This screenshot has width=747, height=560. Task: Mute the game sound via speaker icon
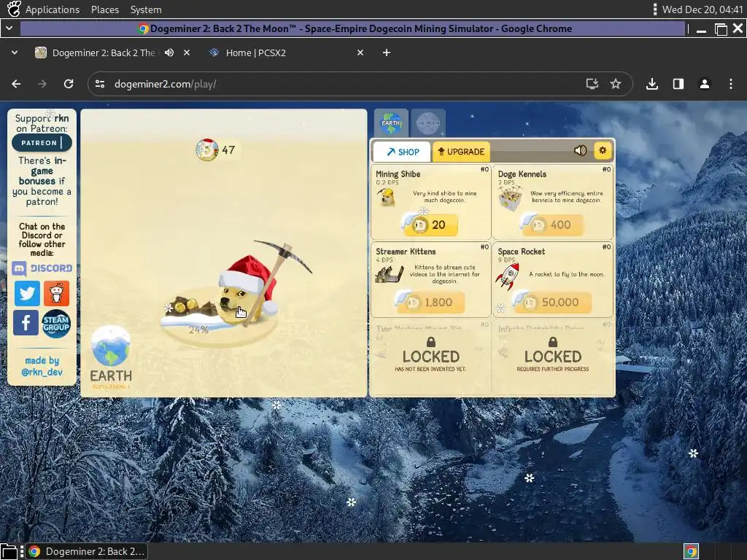pos(580,151)
